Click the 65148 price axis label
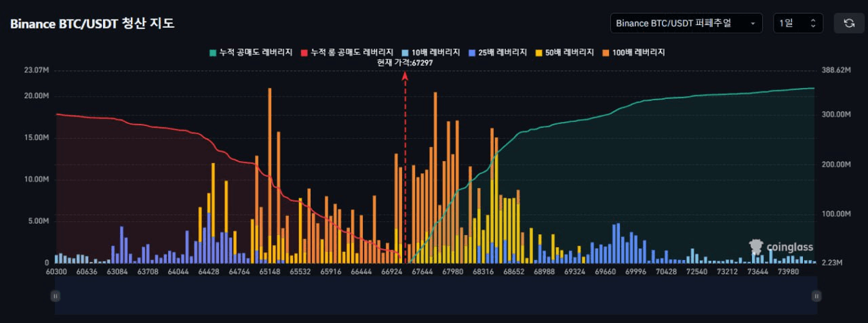Screen dimensions: 868x323 270,272
